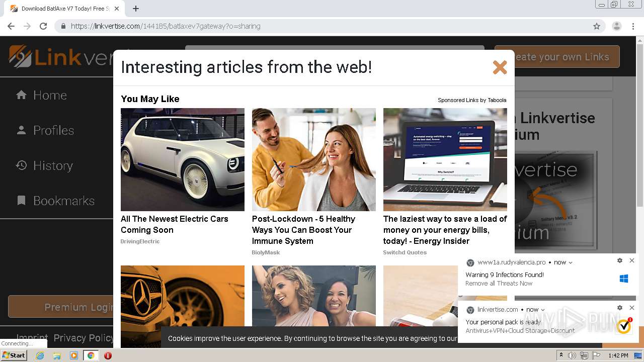Open the volume speaker tray icon
644x362 pixels.
point(572,355)
